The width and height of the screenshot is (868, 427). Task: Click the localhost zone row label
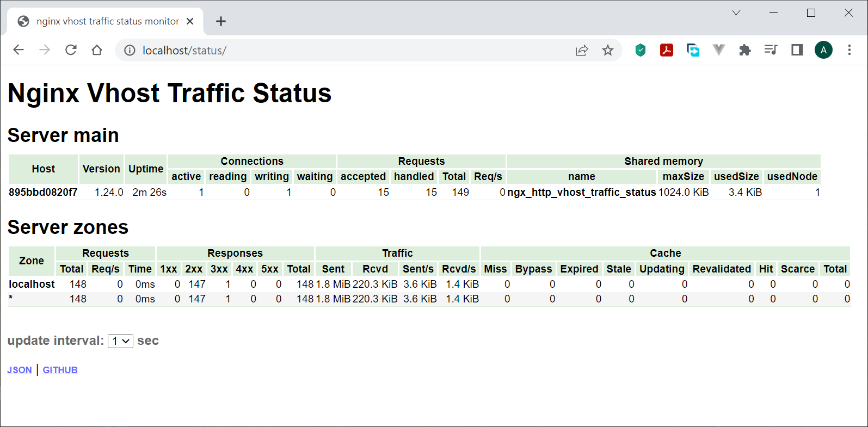click(32, 284)
